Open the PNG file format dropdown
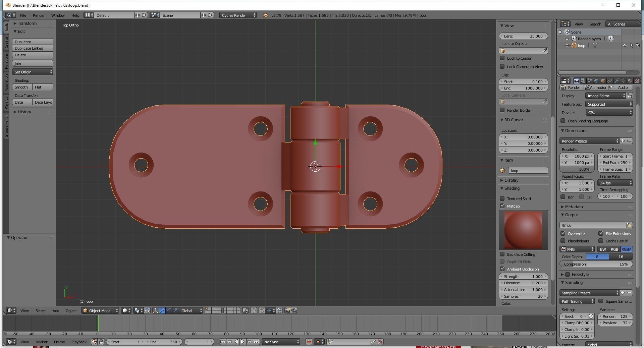Viewport: 644px width, 348px height. click(x=577, y=249)
